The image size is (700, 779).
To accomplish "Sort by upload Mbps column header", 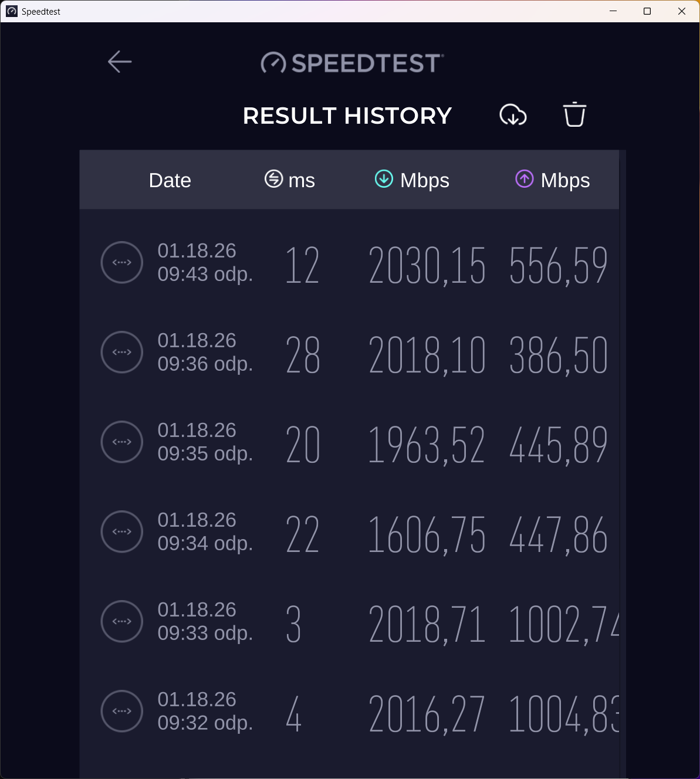I will pos(552,180).
